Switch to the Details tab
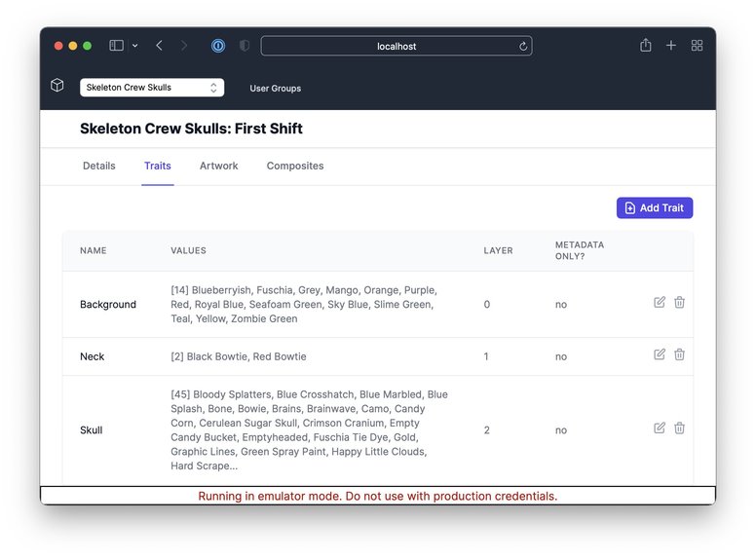 coord(98,166)
